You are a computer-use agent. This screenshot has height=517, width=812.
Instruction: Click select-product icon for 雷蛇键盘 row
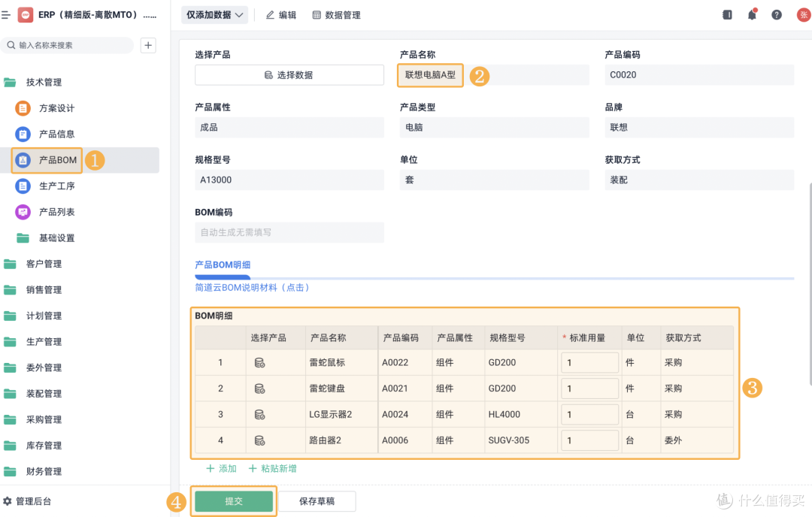[x=259, y=389]
